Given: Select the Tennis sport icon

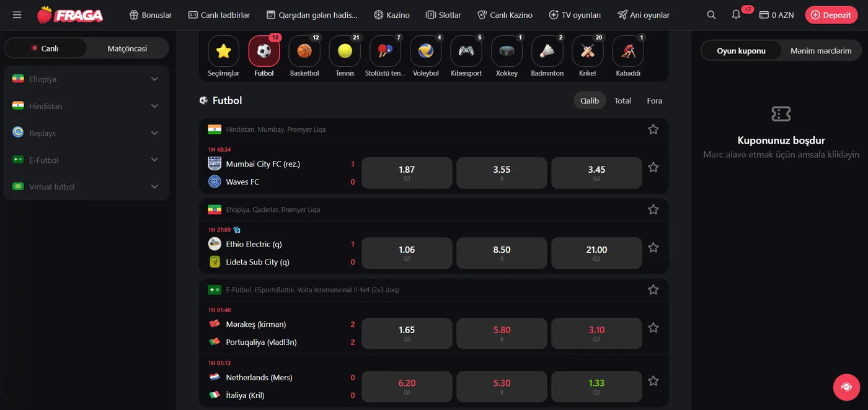Looking at the screenshot, I should (x=345, y=51).
